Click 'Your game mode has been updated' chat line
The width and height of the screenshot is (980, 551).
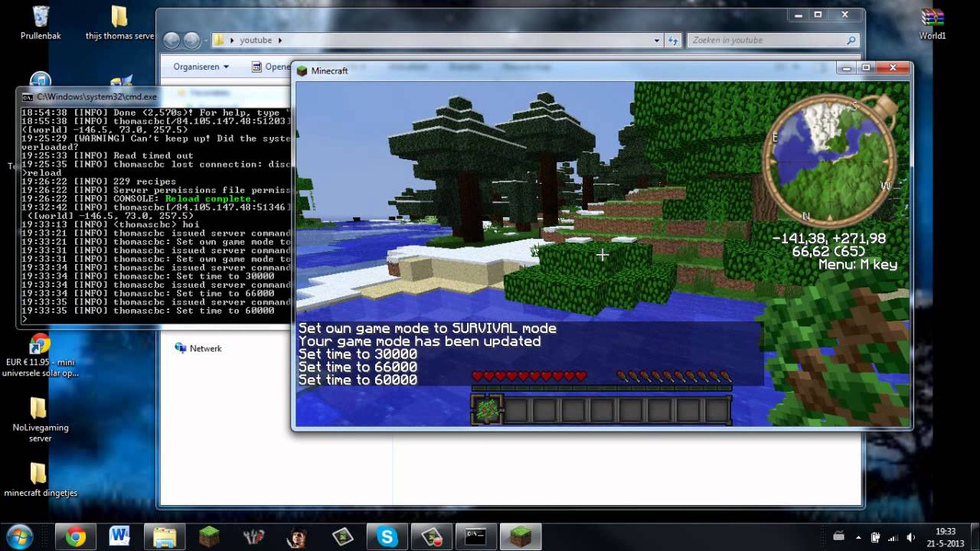(x=420, y=341)
